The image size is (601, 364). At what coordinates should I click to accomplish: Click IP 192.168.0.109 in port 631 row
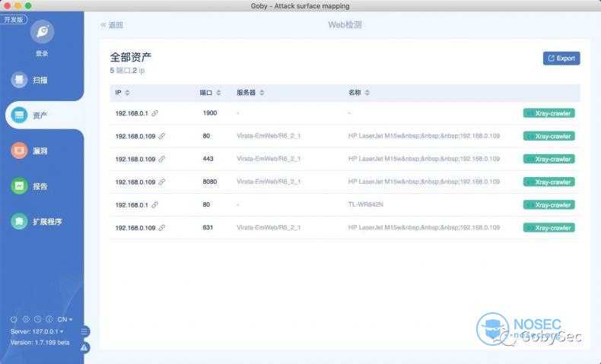(135, 228)
